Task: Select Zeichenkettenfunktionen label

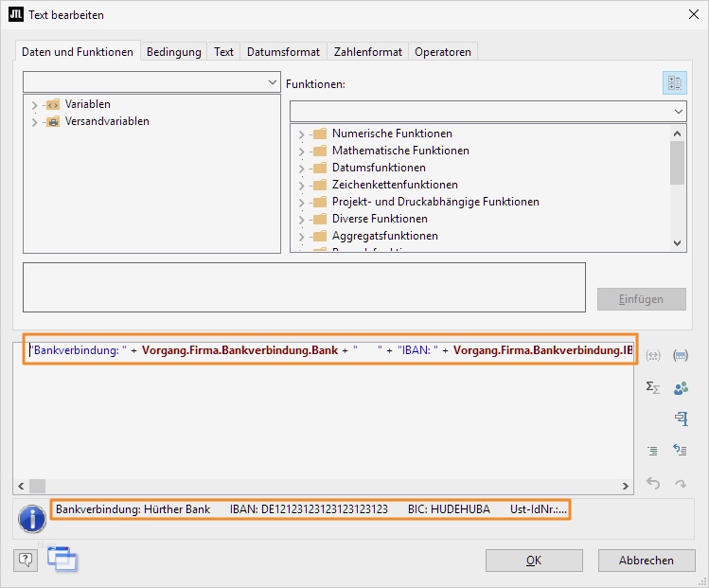Action: pos(395,185)
